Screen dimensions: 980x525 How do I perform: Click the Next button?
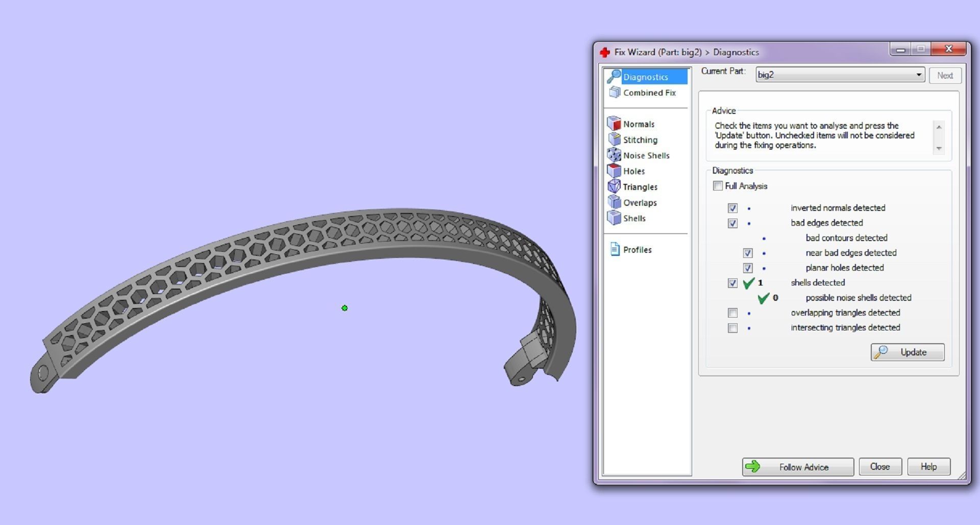point(945,75)
